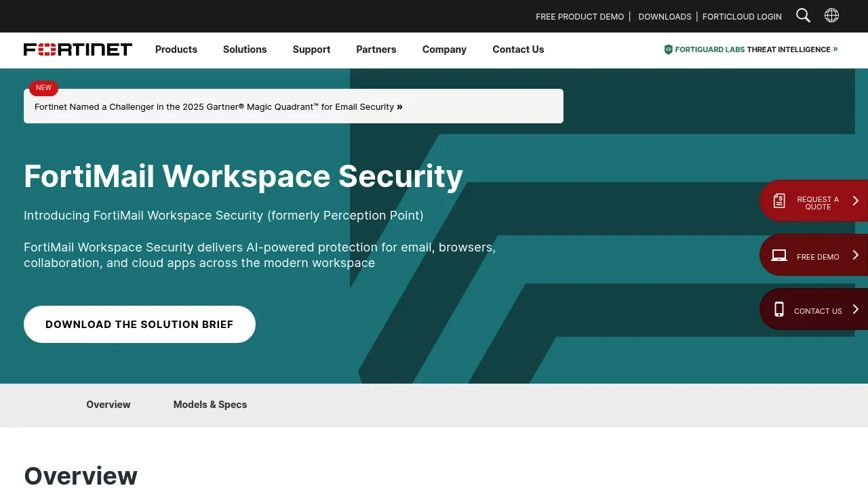This screenshot has height=488, width=868.
Task: Open the globe language selector
Action: (831, 16)
